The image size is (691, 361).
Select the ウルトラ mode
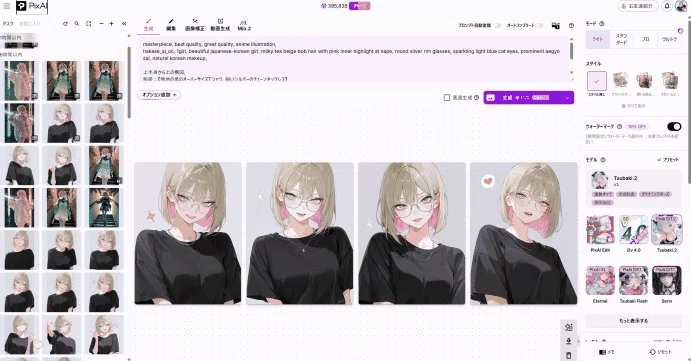tap(669, 39)
